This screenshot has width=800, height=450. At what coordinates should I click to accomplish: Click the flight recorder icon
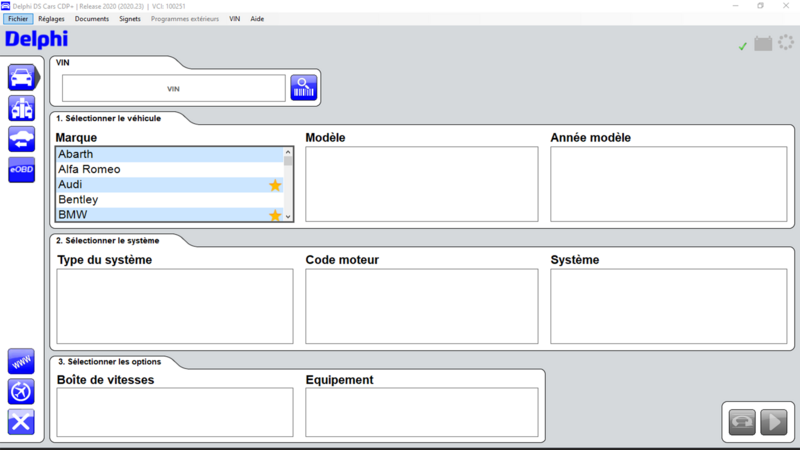pos(21,392)
